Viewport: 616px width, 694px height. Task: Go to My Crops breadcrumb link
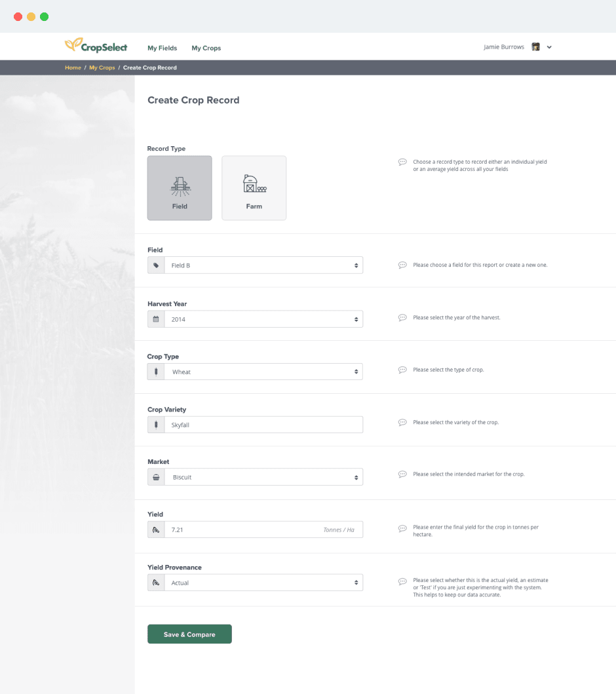coord(102,67)
